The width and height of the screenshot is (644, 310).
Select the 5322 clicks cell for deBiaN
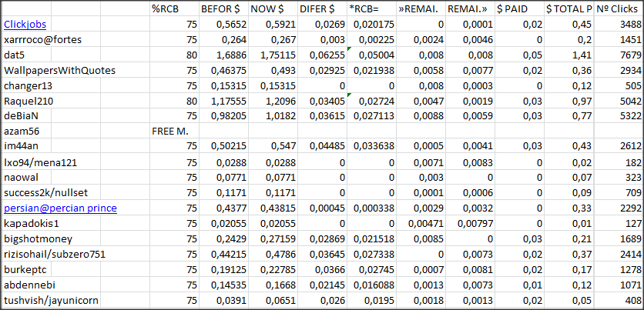[x=619, y=116]
